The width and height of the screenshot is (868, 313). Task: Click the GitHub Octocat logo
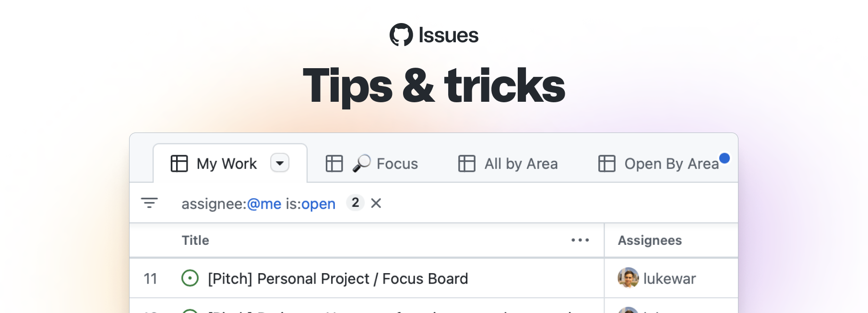coord(402,35)
